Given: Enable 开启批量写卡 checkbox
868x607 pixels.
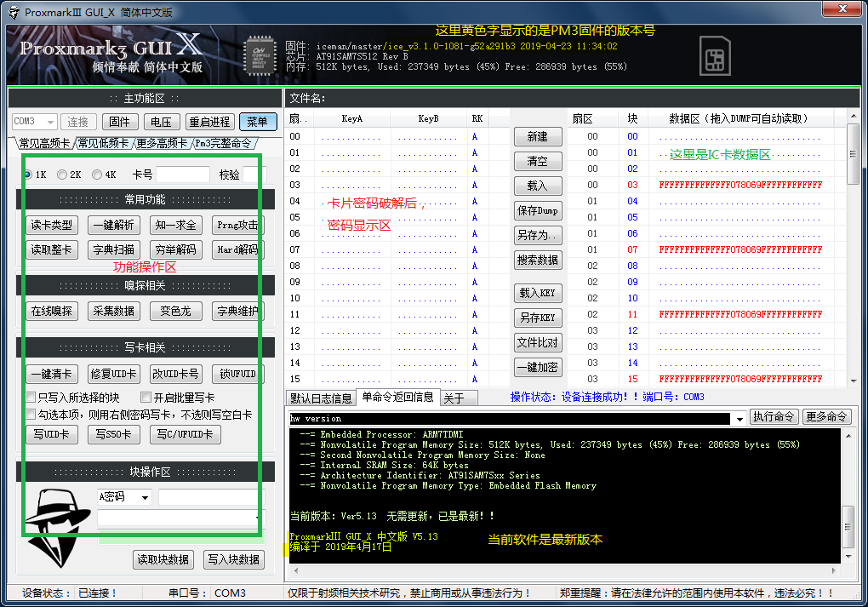Looking at the screenshot, I should [x=146, y=398].
